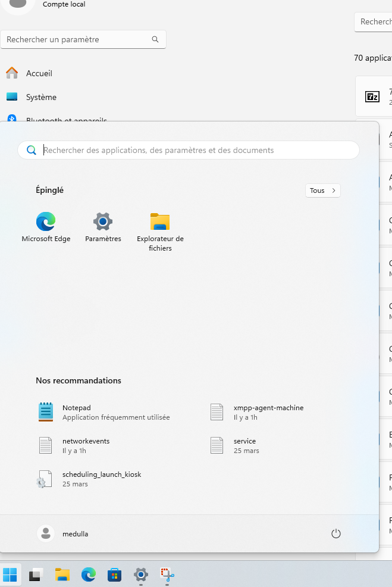Click the power button in Start menu
392x587 pixels.
point(335,534)
